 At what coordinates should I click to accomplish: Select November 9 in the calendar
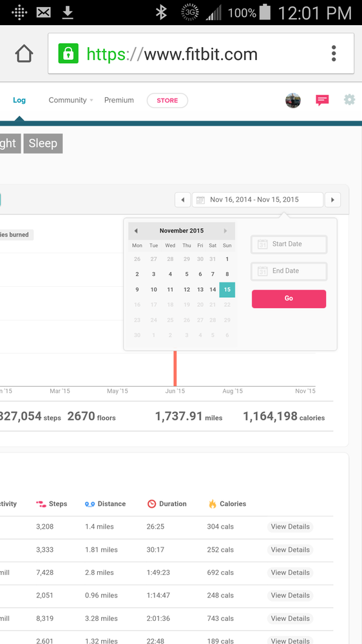(x=137, y=289)
